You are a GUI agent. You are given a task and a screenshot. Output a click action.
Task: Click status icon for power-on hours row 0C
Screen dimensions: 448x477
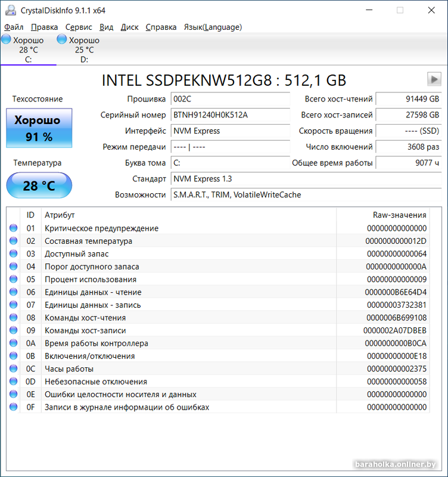(14, 369)
